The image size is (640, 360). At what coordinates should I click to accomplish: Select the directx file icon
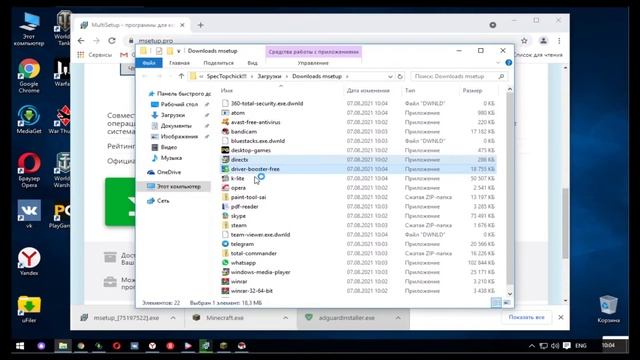[225, 160]
